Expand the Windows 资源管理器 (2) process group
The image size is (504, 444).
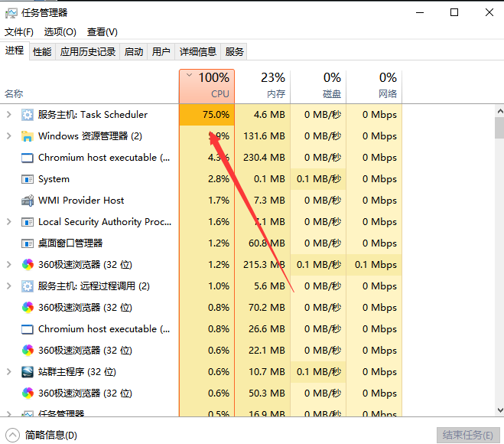pyautogui.click(x=9, y=136)
